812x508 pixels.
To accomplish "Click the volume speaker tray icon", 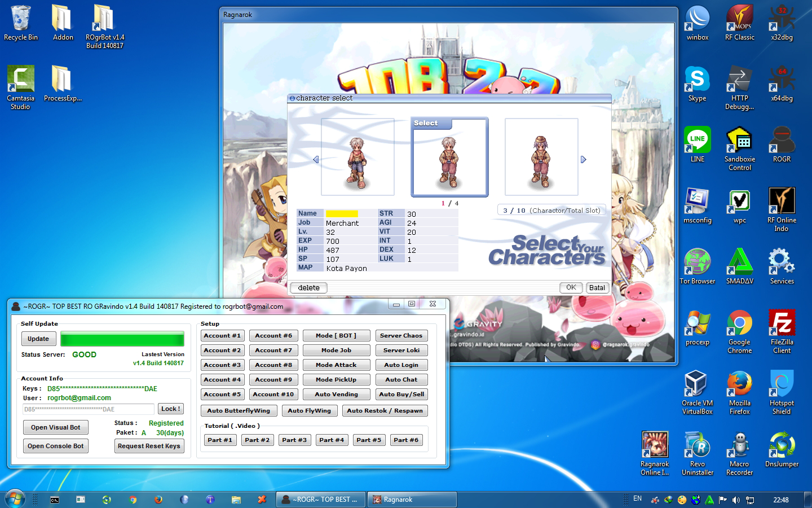I will [736, 500].
